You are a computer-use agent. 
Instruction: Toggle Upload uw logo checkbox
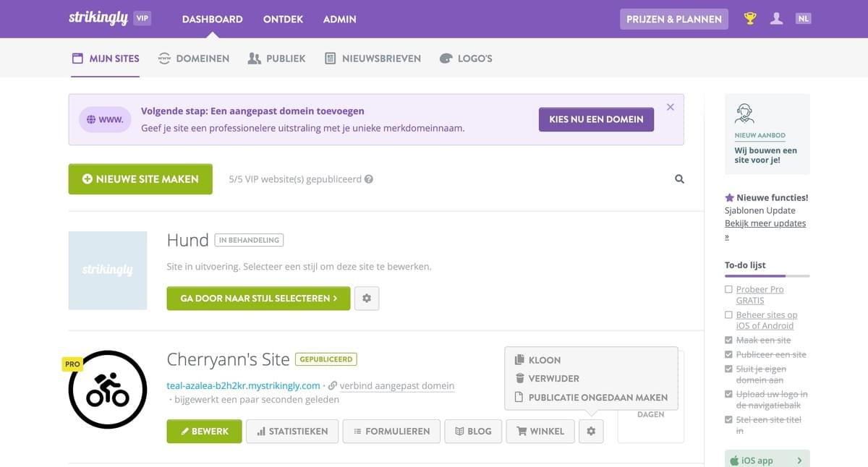coord(728,394)
